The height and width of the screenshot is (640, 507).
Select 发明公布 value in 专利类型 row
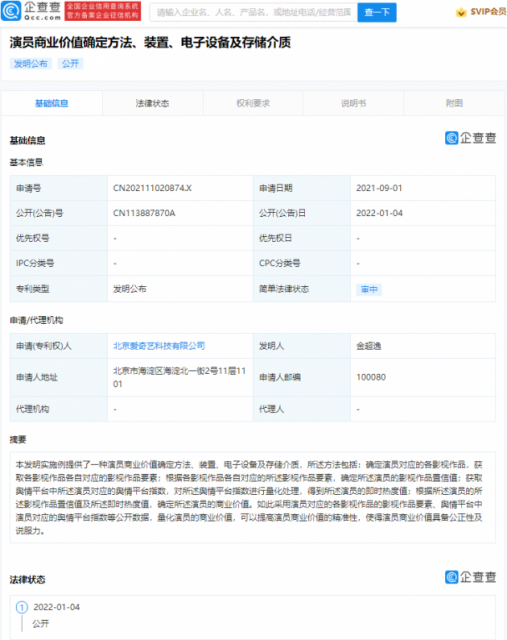(x=129, y=289)
